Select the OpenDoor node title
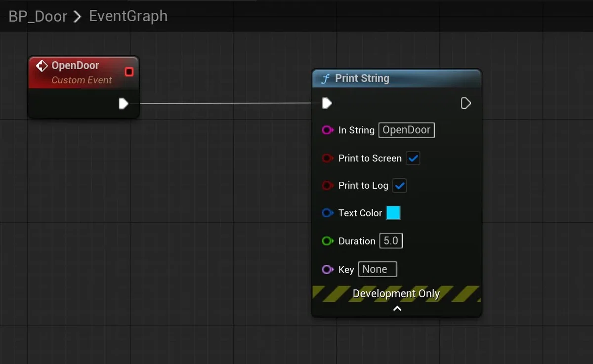The width and height of the screenshot is (593, 364). (75, 66)
